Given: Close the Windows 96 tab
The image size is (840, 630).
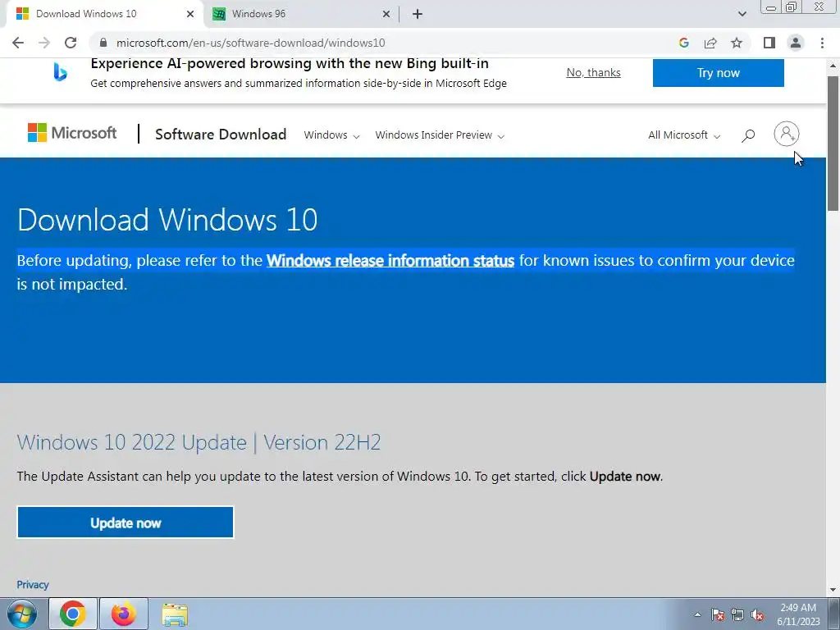Looking at the screenshot, I should click(386, 14).
